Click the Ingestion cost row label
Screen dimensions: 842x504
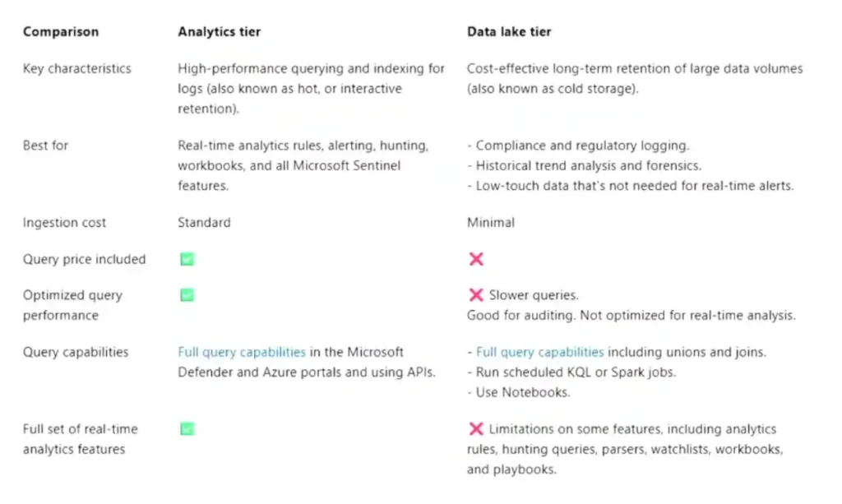65,222
